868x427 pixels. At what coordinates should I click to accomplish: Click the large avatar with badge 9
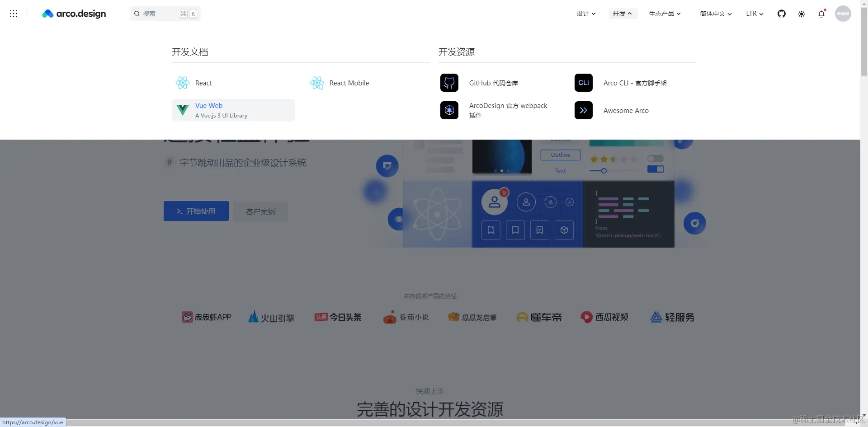click(495, 202)
